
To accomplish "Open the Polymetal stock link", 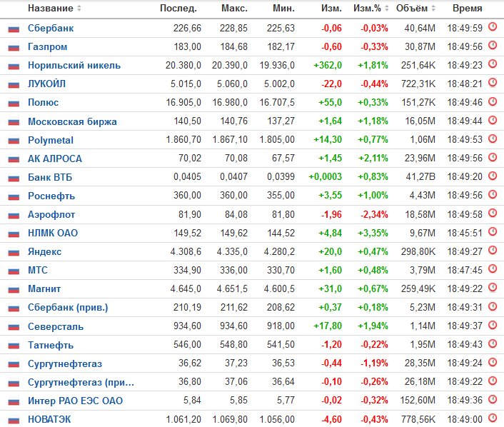I will pos(51,140).
